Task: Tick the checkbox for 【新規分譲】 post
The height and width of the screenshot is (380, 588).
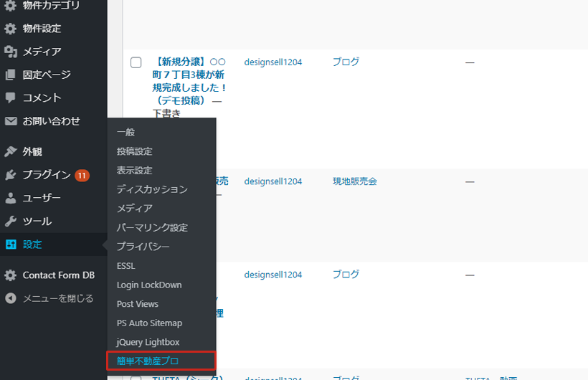Action: click(x=136, y=62)
